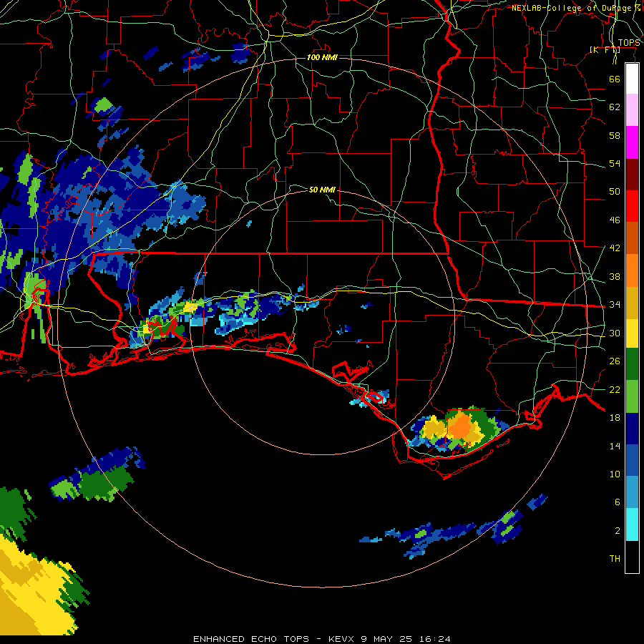Pick the light blue legend swatch
Image resolution: width=644 pixels, height=644 pixels.
[x=632, y=492]
